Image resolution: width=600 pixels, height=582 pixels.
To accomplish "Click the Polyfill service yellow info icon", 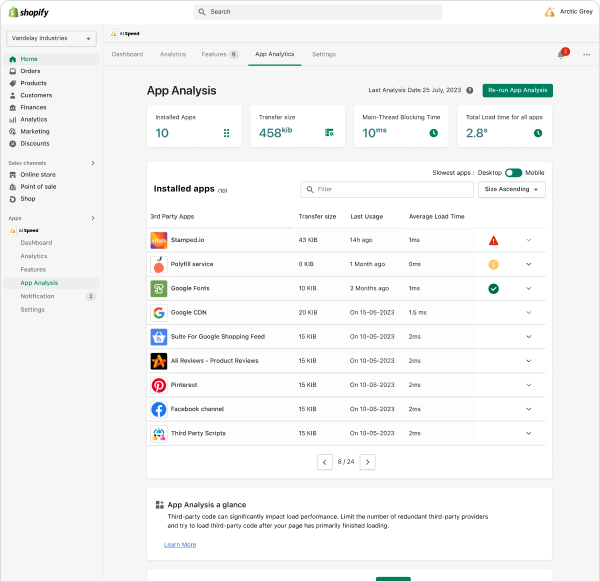I will (x=494, y=264).
